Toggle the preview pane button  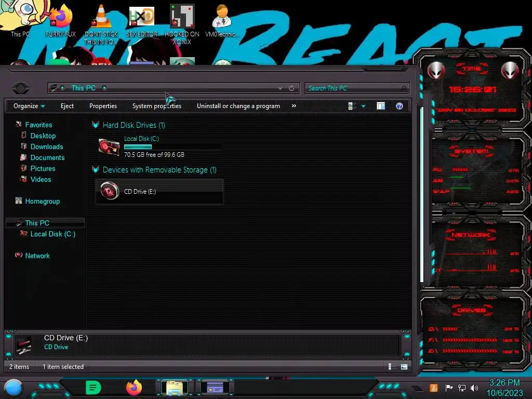coord(381,106)
